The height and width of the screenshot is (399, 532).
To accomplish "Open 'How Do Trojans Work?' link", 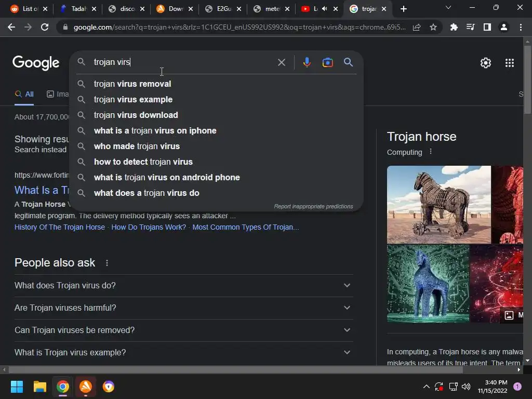I will (149, 228).
